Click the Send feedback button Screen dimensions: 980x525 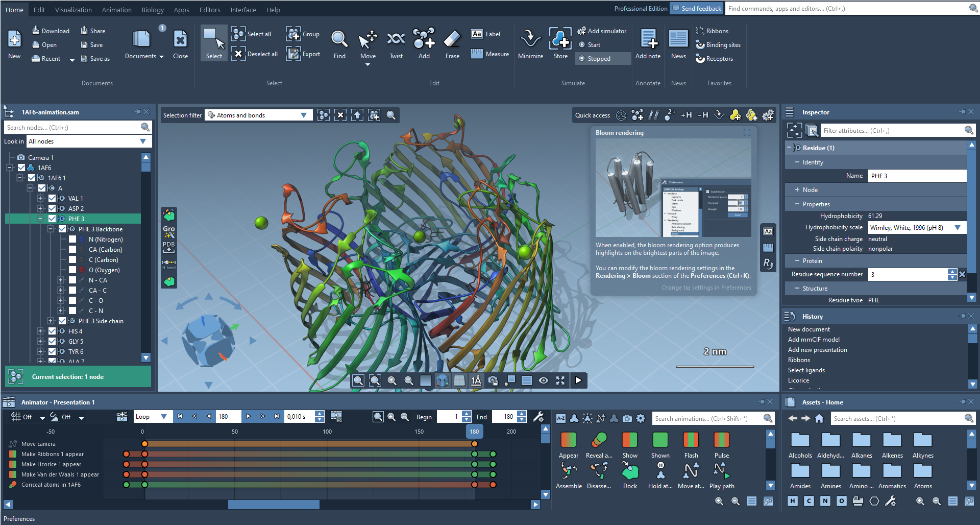696,9
